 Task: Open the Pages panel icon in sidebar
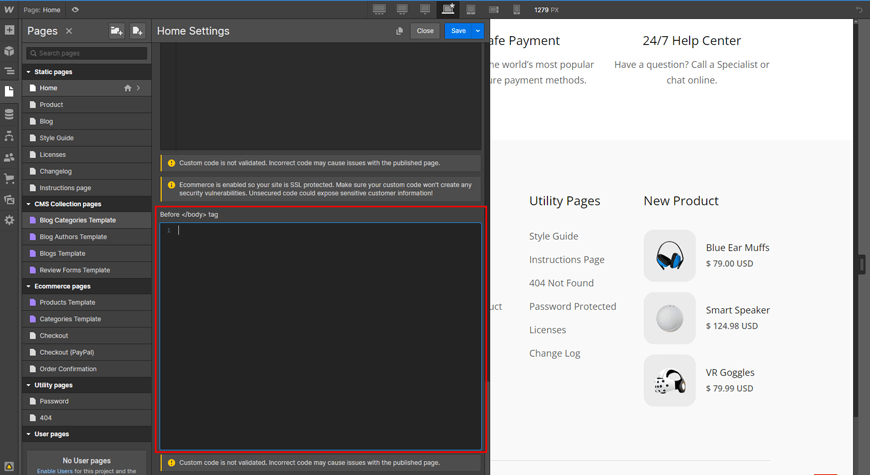[x=9, y=92]
